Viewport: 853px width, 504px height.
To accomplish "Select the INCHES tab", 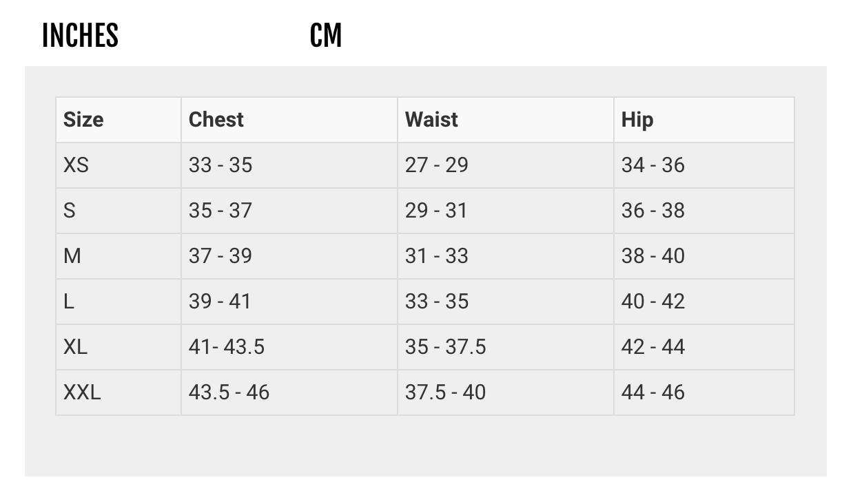I will coord(80,36).
